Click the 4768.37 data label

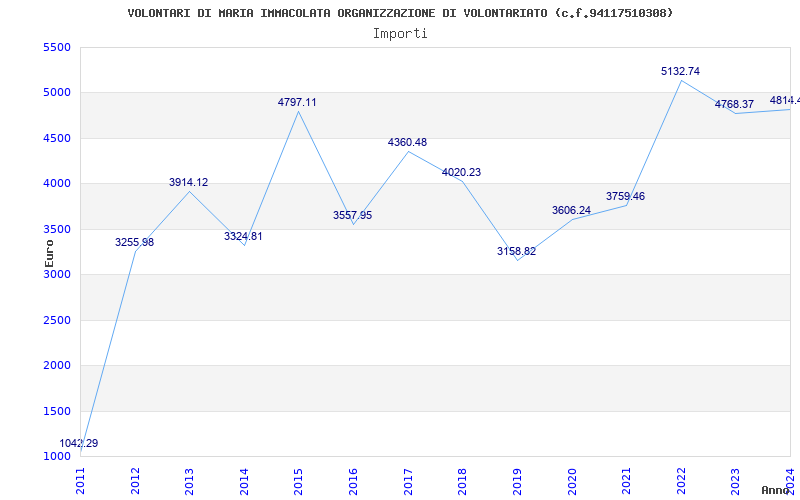tap(734, 105)
